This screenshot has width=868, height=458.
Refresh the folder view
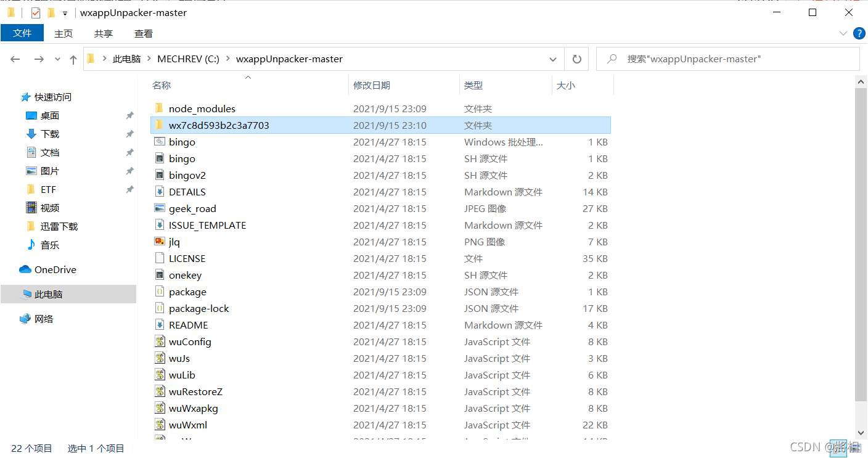577,59
